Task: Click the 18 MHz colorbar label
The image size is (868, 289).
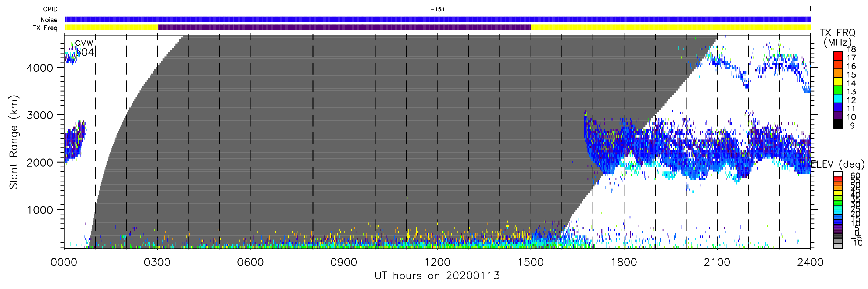Action: [x=851, y=49]
